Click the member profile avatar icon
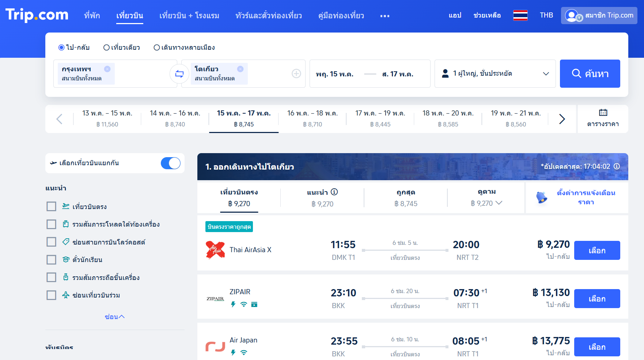This screenshot has height=360, width=644. click(x=571, y=15)
